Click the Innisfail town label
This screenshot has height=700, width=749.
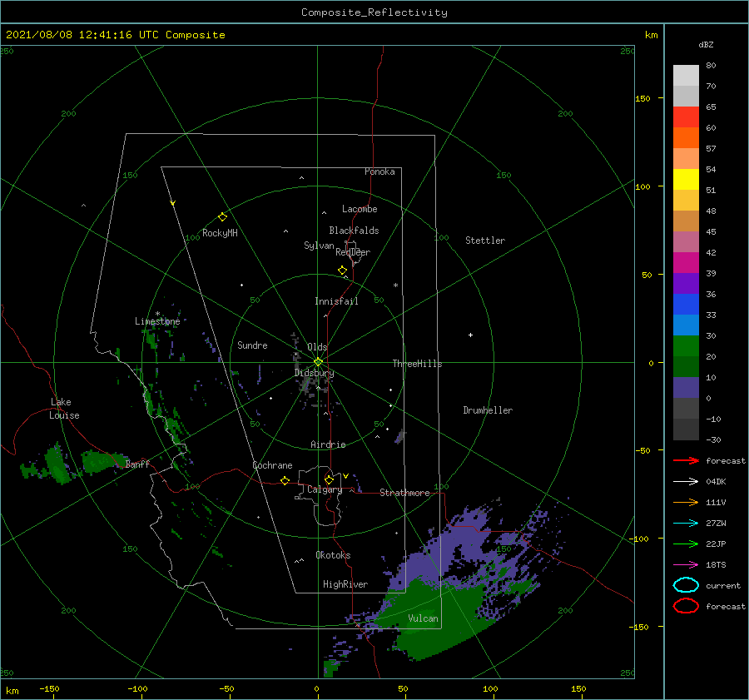point(336,301)
